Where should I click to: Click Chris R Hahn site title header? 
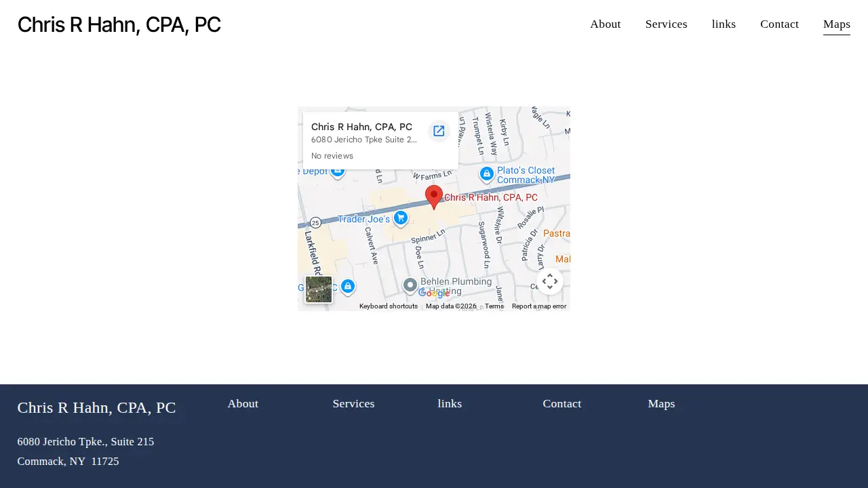(x=119, y=24)
